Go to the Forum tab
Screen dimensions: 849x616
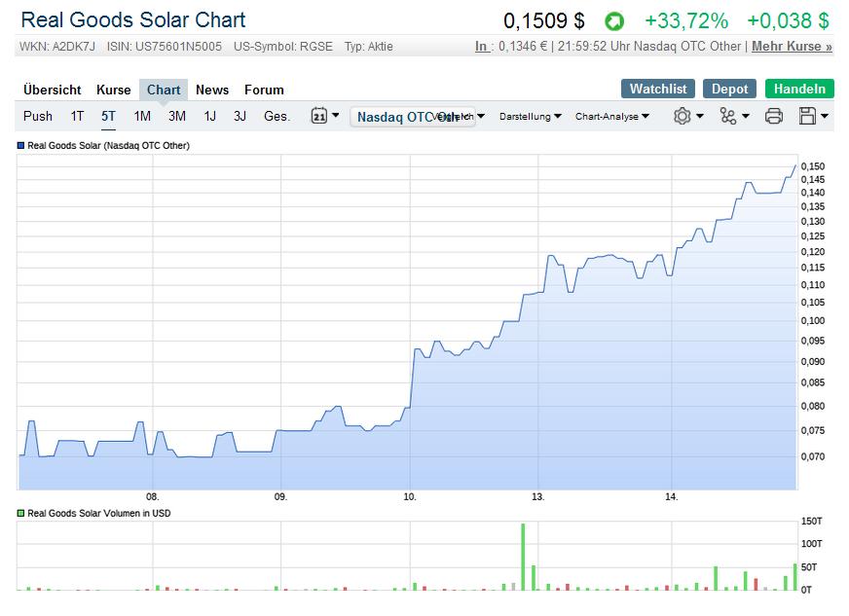[x=263, y=90]
